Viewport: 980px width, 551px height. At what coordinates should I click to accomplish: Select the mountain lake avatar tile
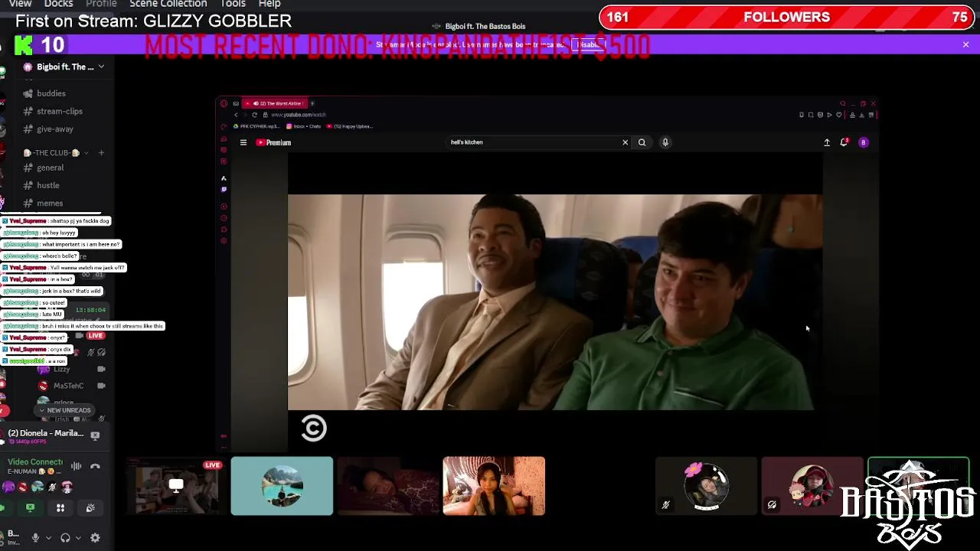click(x=282, y=486)
